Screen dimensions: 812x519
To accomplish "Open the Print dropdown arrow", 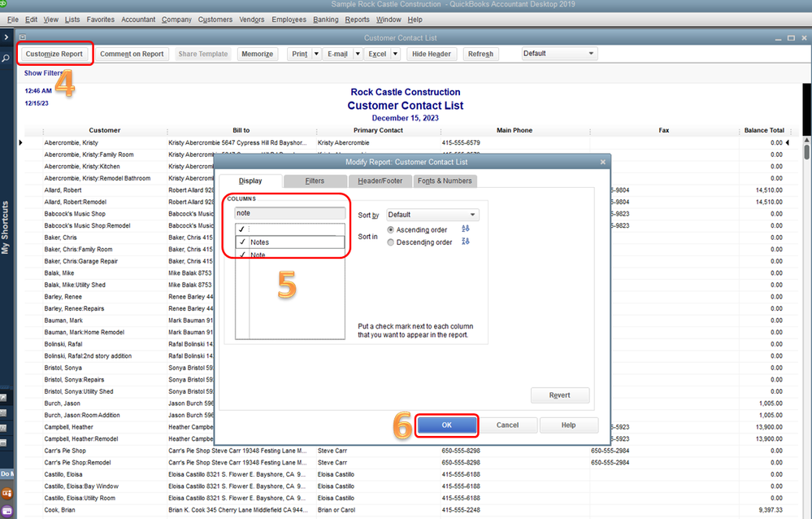I will click(316, 54).
